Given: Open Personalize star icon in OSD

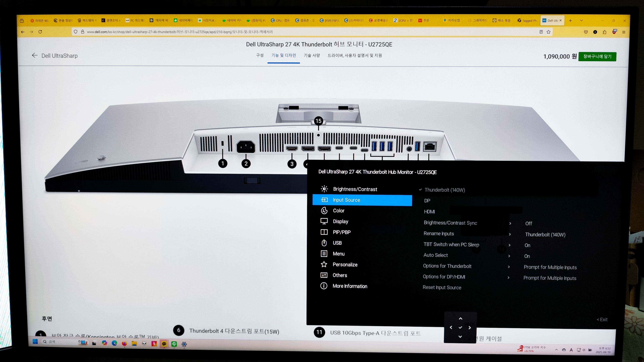Looking at the screenshot, I should point(324,264).
